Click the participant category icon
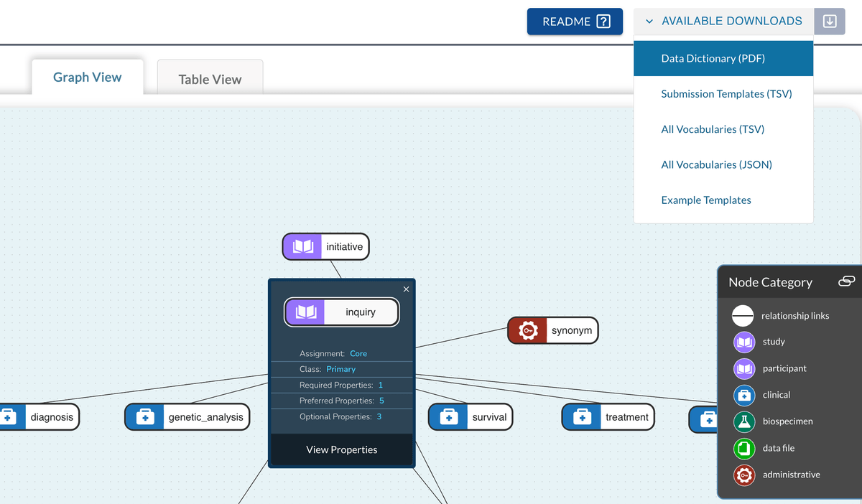This screenshot has height=504, width=862. [743, 368]
